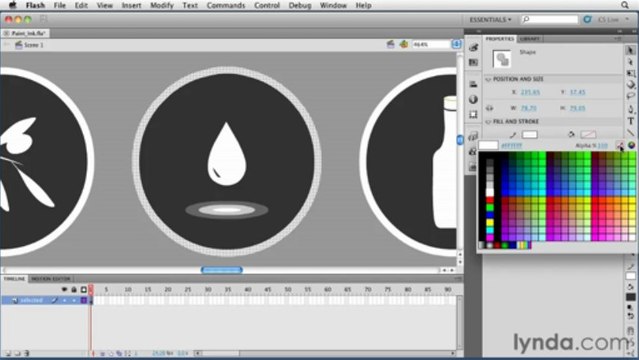The height and width of the screenshot is (360, 639).
Task: Collapse the Position and Size section
Action: coord(488,79)
